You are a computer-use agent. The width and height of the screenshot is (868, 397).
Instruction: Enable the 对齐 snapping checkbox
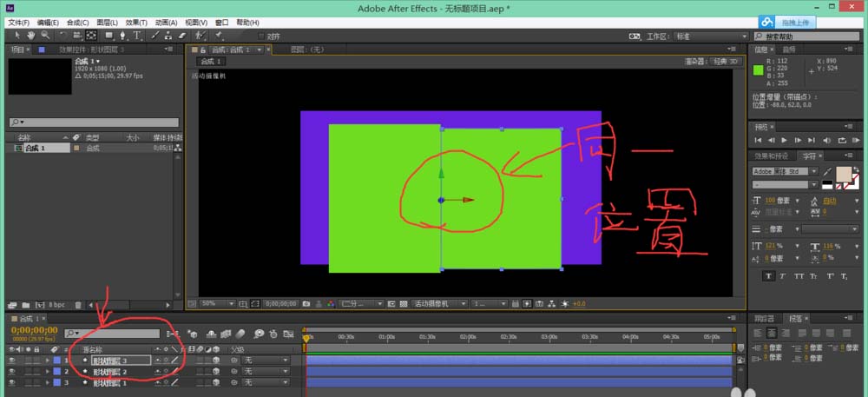[263, 36]
